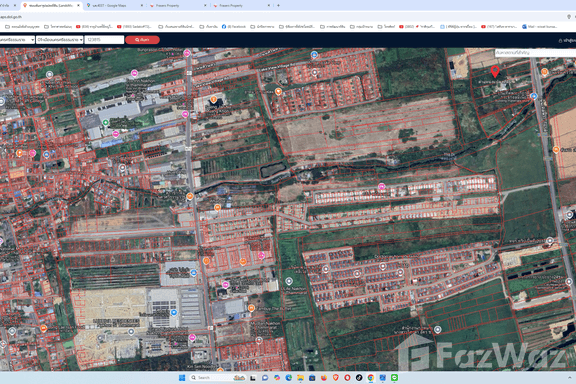The image size is (576, 384).
Task: Click the red location pin marker on map
Action: coord(495,72)
